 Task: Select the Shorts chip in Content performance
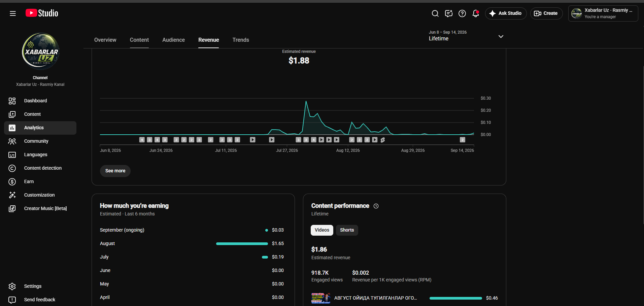tap(347, 230)
